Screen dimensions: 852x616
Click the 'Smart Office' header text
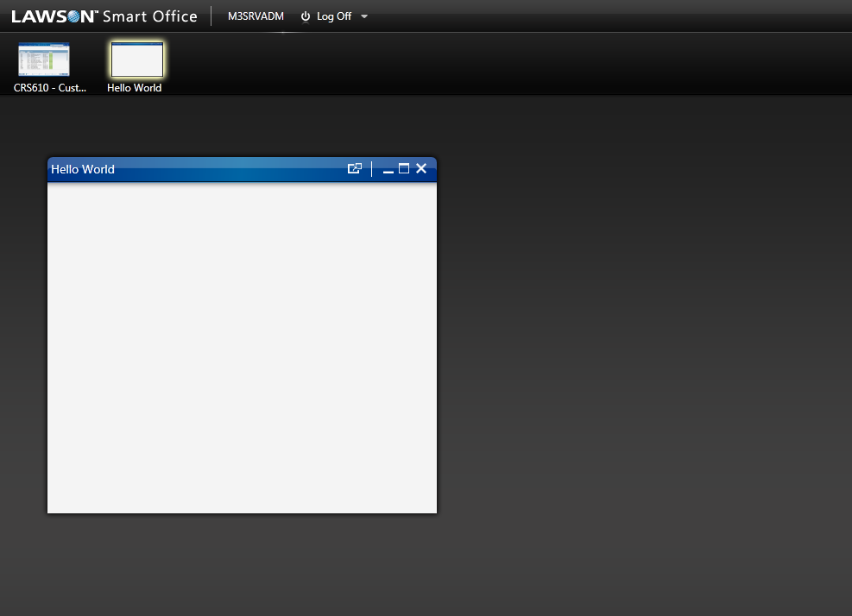point(150,16)
